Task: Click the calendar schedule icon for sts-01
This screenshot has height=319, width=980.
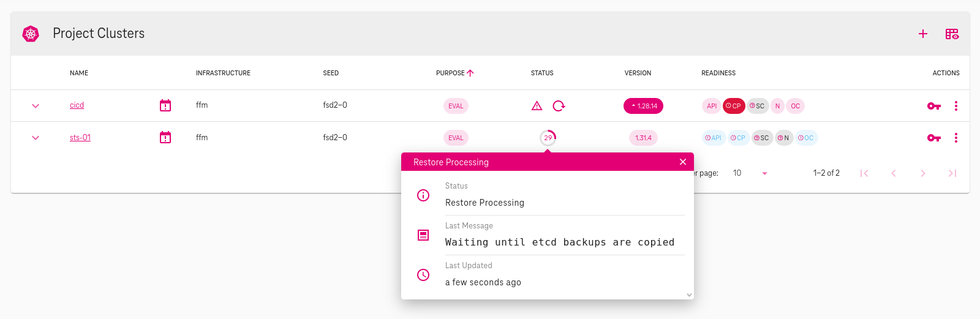Action: point(165,137)
